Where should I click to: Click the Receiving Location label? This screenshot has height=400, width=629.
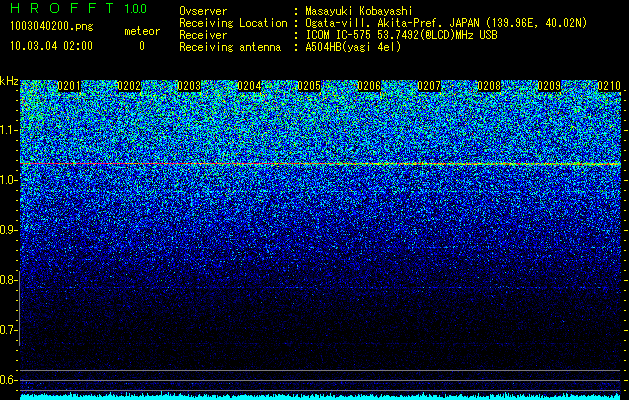pos(233,23)
